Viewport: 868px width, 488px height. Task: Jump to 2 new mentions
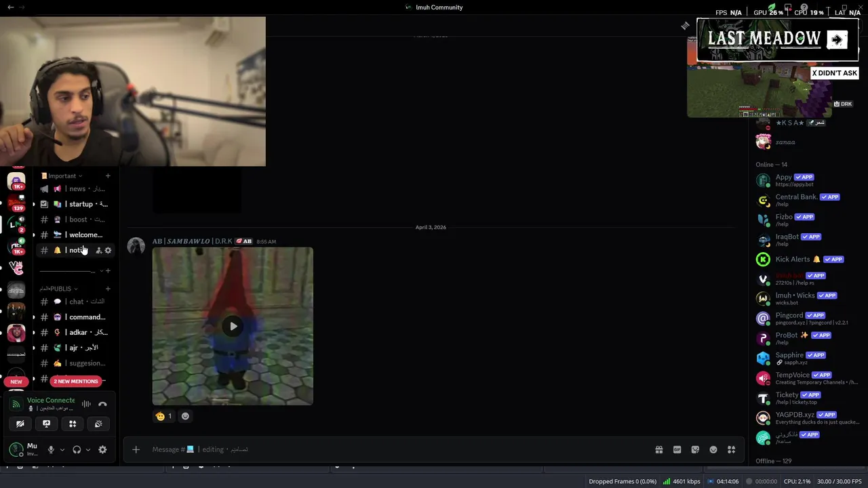click(x=76, y=381)
